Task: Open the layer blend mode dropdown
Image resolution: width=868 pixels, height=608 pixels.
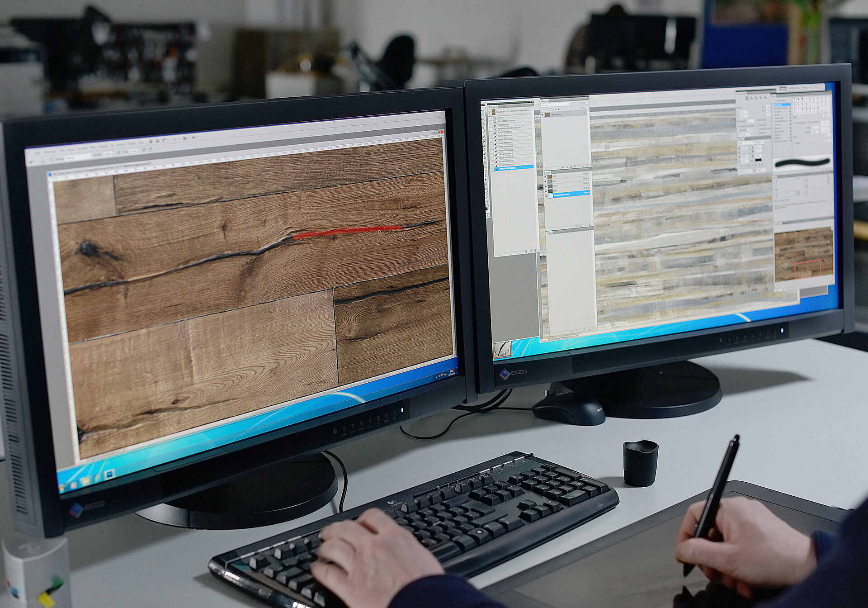Action: 556,105
